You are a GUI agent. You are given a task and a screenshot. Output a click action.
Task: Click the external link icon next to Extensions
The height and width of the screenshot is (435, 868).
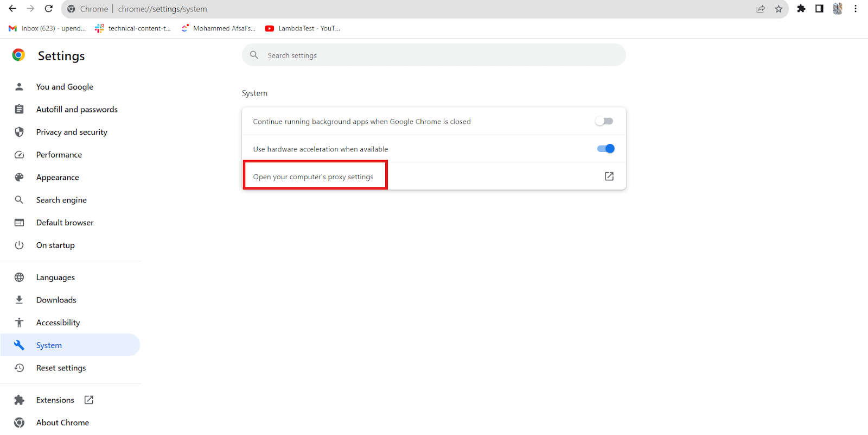tap(89, 400)
